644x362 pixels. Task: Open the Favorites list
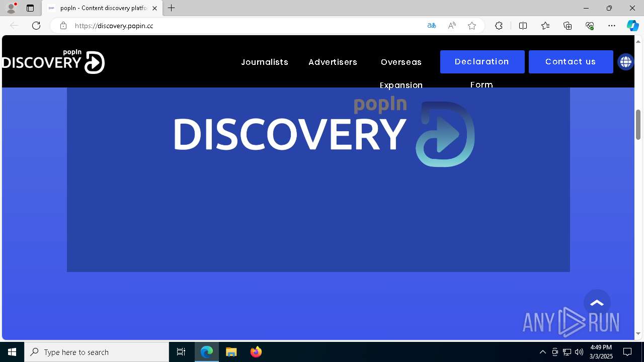(545, 26)
